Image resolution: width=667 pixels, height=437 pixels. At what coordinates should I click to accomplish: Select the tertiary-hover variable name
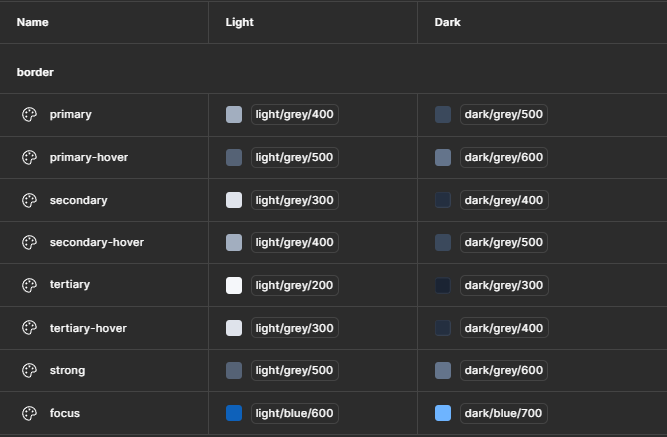coord(88,328)
